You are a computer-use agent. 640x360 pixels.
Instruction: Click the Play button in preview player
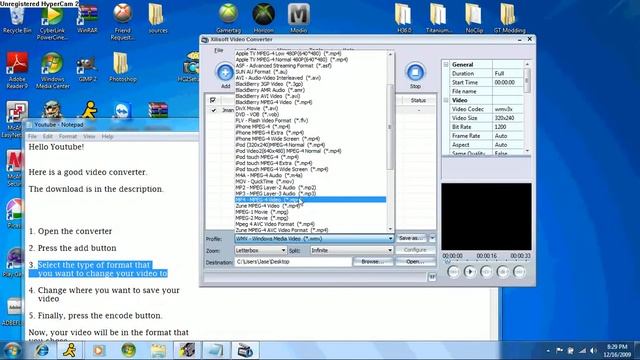click(x=469, y=271)
